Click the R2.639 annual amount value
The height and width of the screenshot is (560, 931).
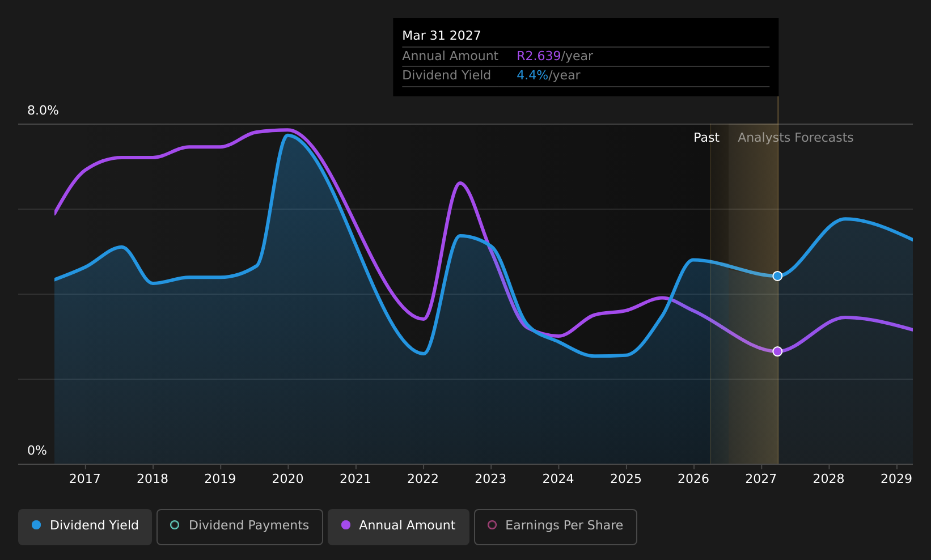(539, 56)
